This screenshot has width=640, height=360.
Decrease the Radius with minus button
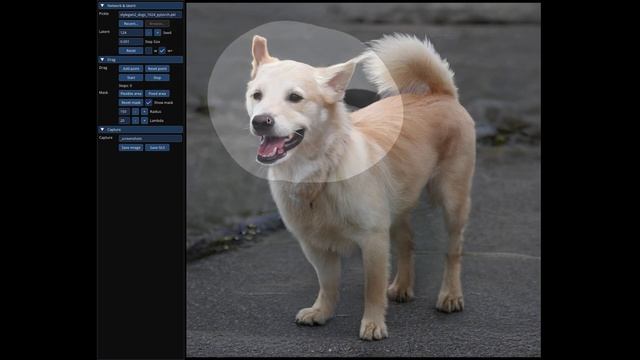coord(135,111)
